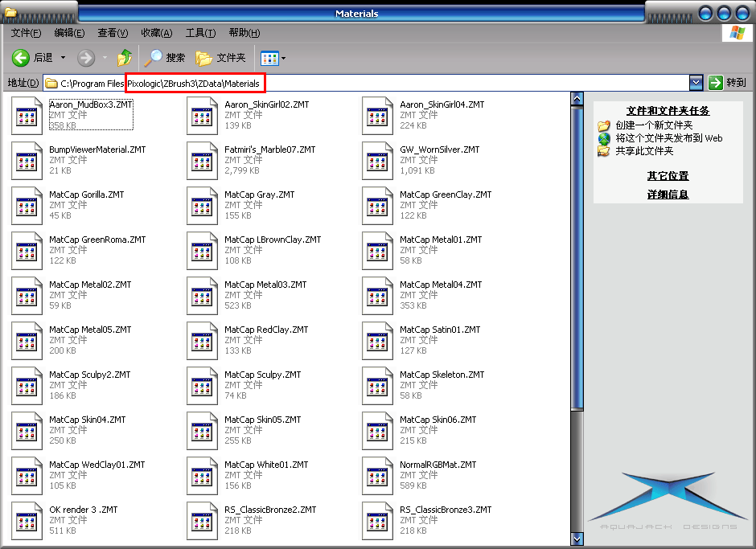
Task: Open the 编辑(E) menu
Action: [x=69, y=33]
